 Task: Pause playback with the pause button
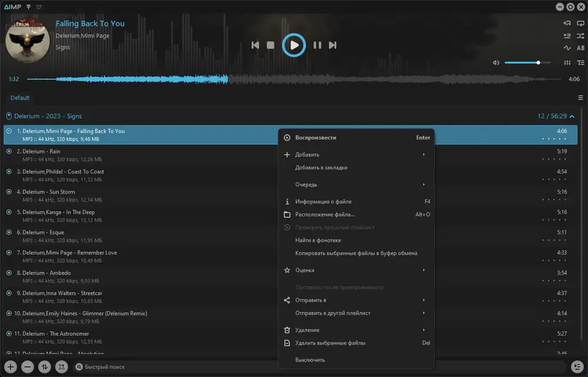[x=318, y=45]
